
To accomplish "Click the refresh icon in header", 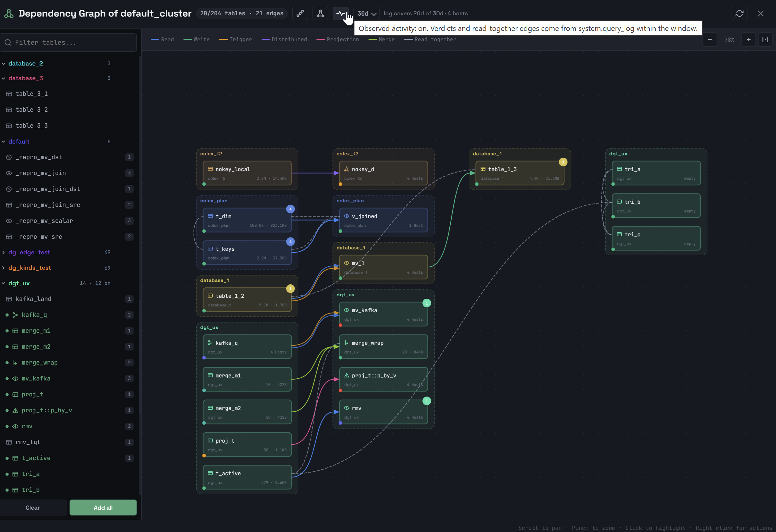I will click(739, 13).
